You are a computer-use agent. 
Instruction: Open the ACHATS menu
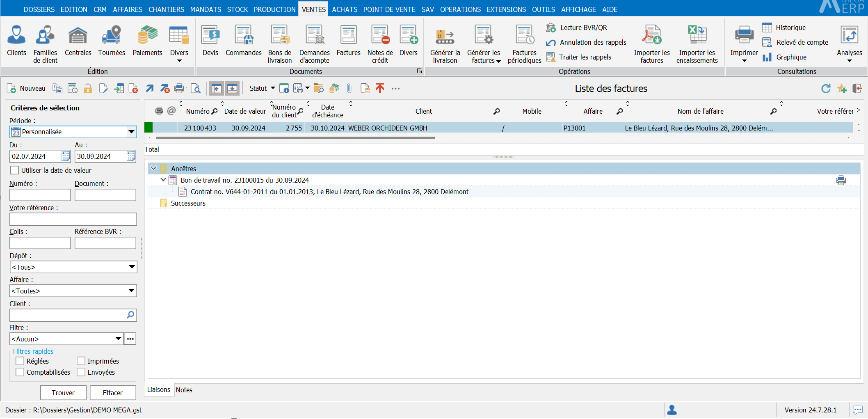click(344, 9)
